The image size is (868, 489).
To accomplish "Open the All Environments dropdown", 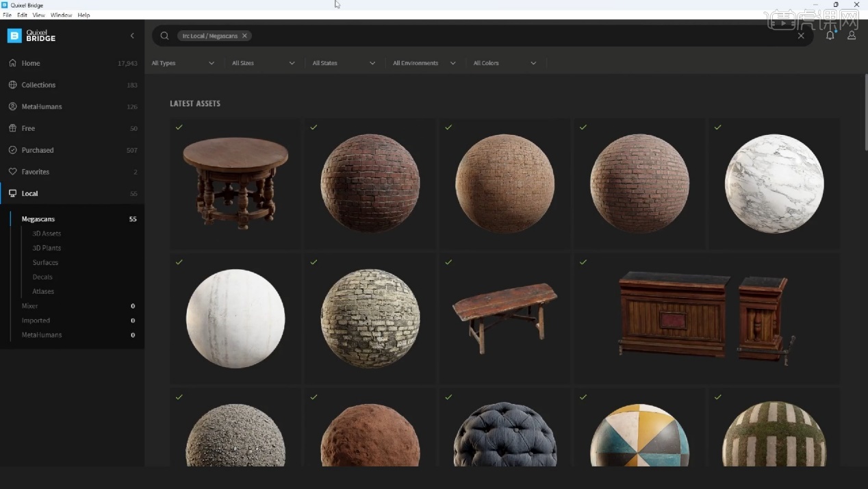I will point(424,63).
